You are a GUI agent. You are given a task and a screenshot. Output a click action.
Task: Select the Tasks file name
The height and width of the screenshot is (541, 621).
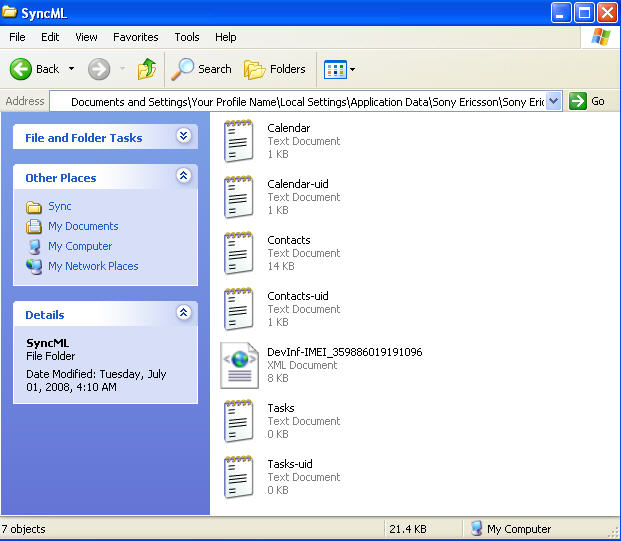[x=281, y=408]
